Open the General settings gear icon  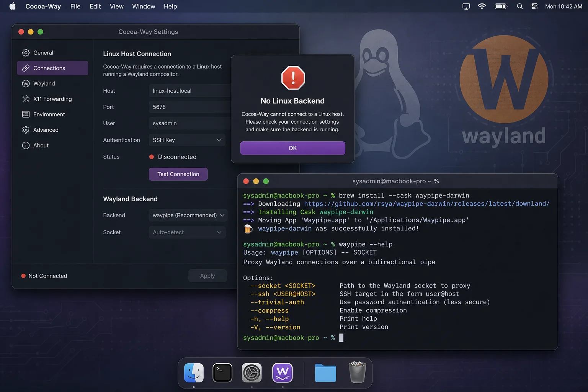tap(26, 53)
